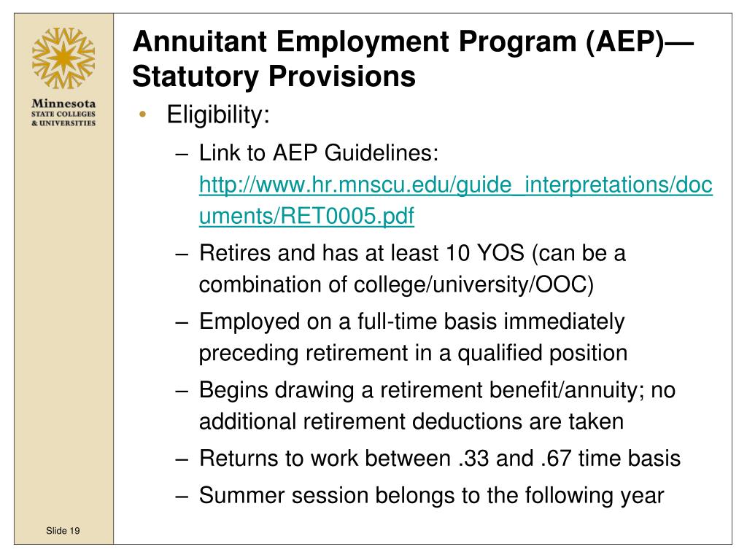The width and height of the screenshot is (747, 560).
Task: Select the Employed on a full-time basis line
Action: [x=411, y=322]
